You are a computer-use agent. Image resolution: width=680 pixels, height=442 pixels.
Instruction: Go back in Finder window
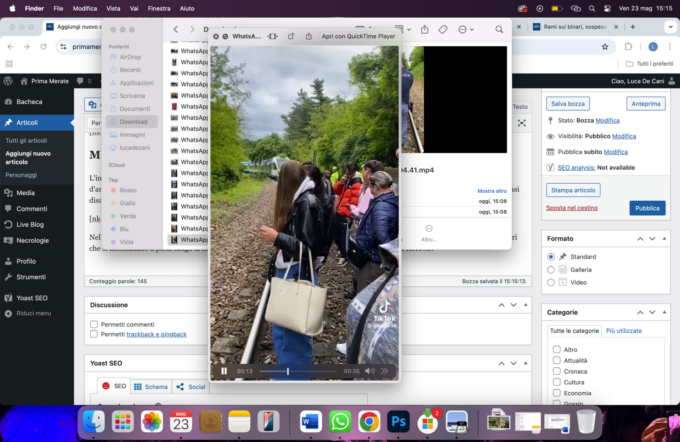pos(176,29)
